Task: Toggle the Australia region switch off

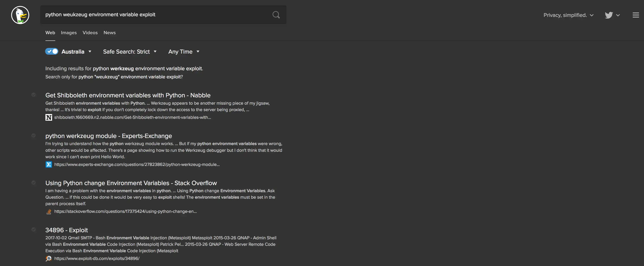Action: tap(52, 51)
